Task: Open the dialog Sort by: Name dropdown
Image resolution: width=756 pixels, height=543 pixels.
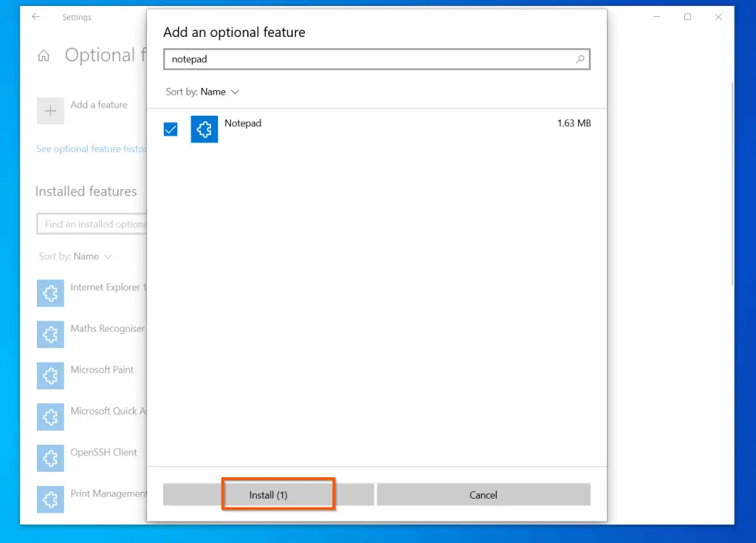Action: 202,92
